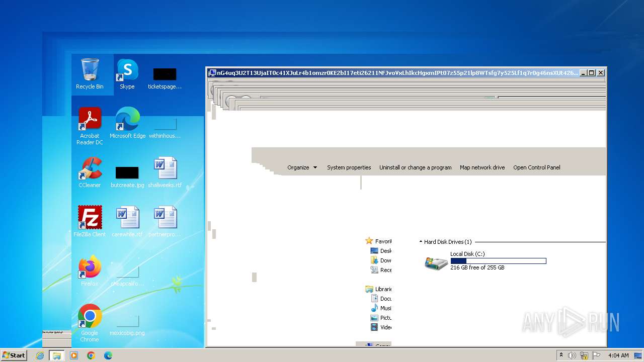
Task: Select the partnerpro document icon
Action: tap(165, 222)
